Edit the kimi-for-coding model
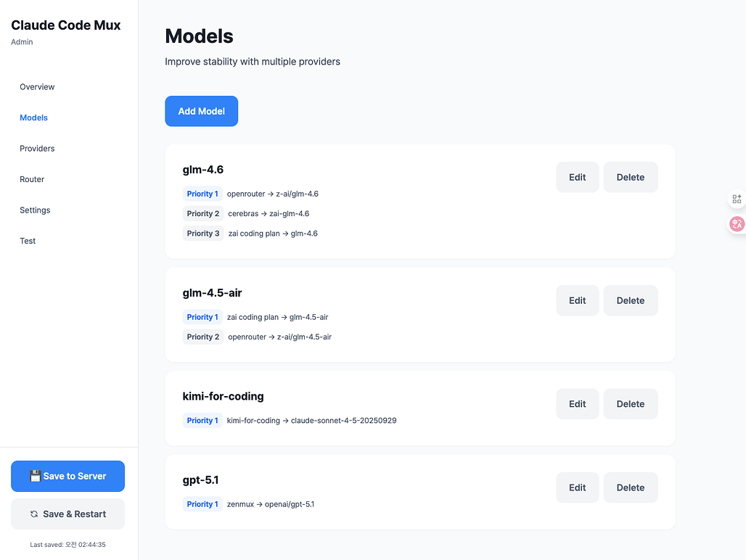This screenshot has width=746, height=560. (577, 404)
